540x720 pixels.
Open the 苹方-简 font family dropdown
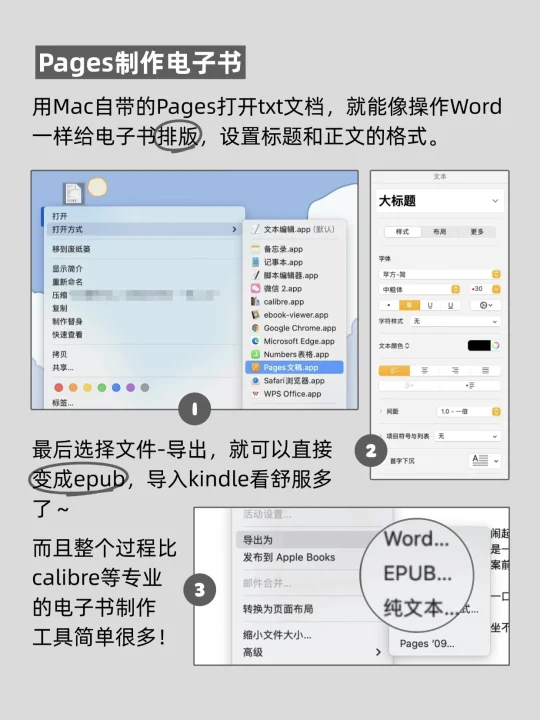tap(439, 274)
